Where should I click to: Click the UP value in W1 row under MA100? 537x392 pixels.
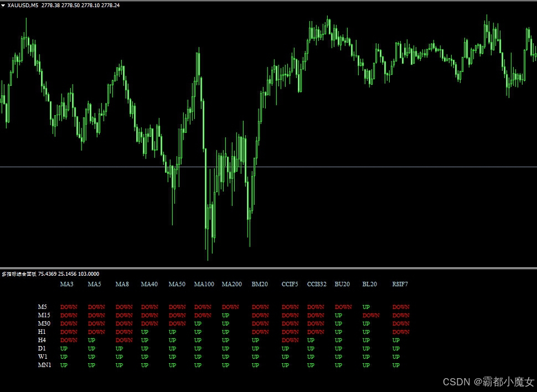(198, 357)
